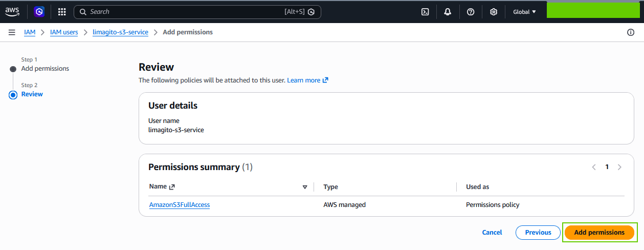Click in the Search input field
644x250 pixels.
(x=197, y=12)
